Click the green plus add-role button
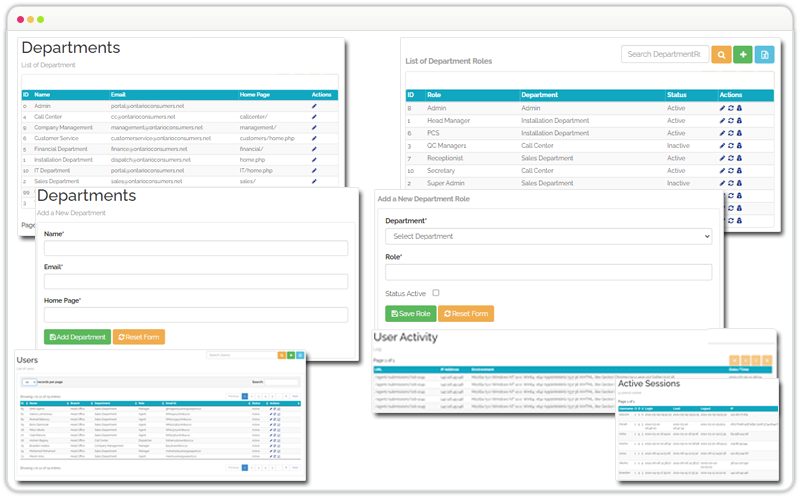This screenshot has width=800, height=500. click(x=743, y=55)
